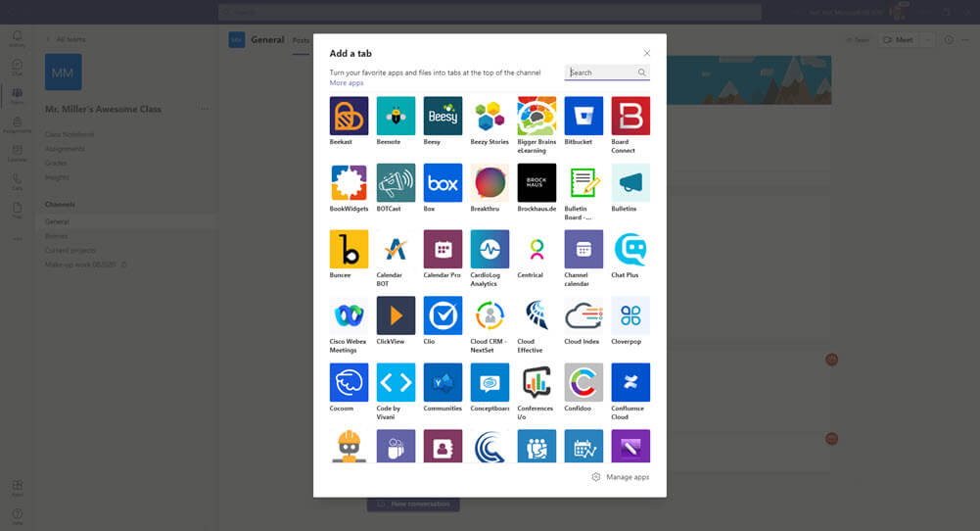Open the Beezy Stories app
The height and width of the screenshot is (531, 980).
[490, 116]
